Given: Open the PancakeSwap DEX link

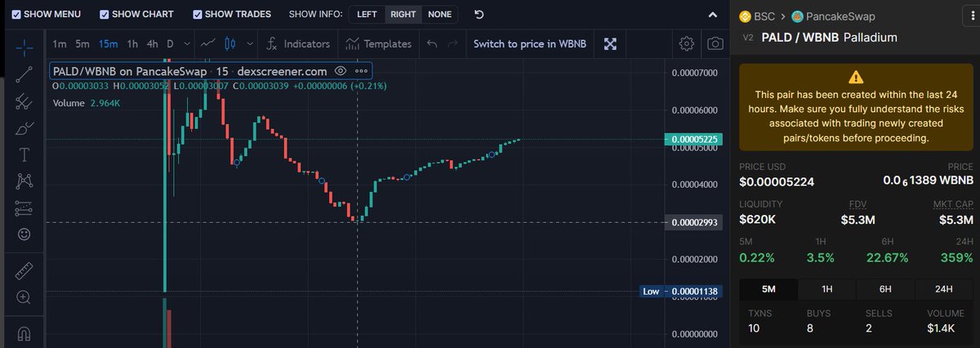Looking at the screenshot, I should pyautogui.click(x=840, y=16).
